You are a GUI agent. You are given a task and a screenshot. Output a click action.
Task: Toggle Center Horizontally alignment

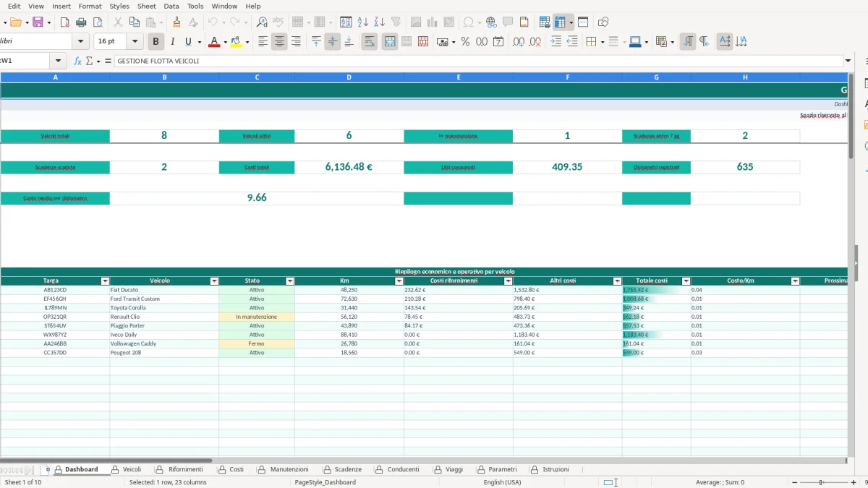[279, 42]
